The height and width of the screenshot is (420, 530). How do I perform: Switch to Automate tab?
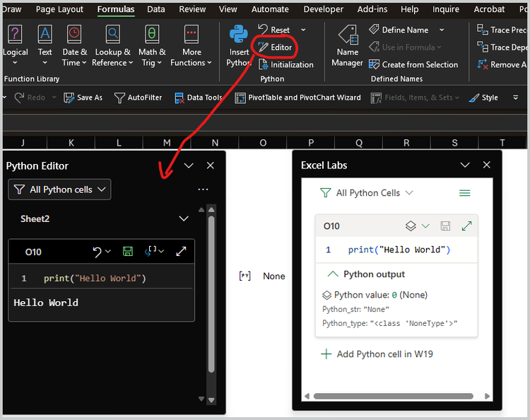pyautogui.click(x=270, y=9)
